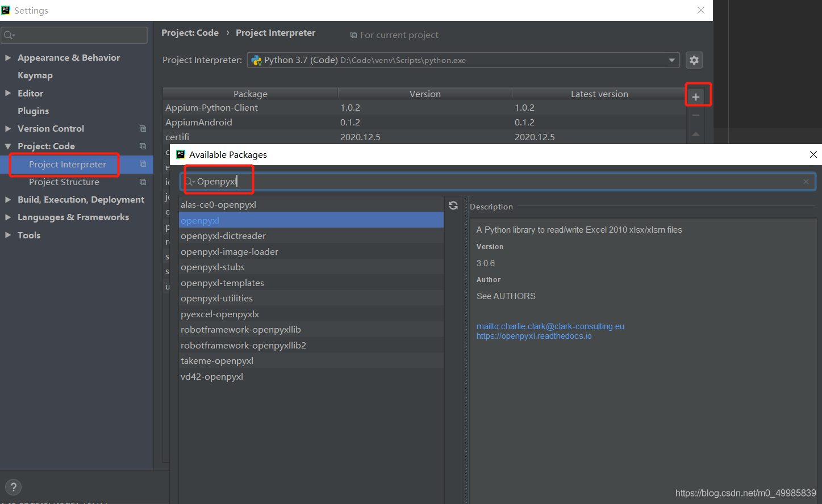Expand Languages & Frameworks section
The height and width of the screenshot is (504, 822).
(8, 217)
